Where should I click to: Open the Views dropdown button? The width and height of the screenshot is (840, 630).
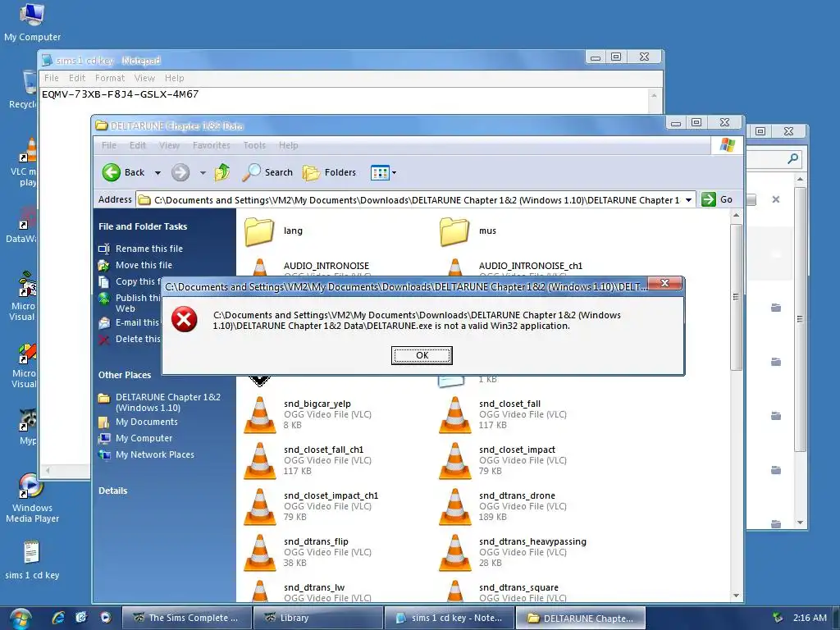(384, 172)
